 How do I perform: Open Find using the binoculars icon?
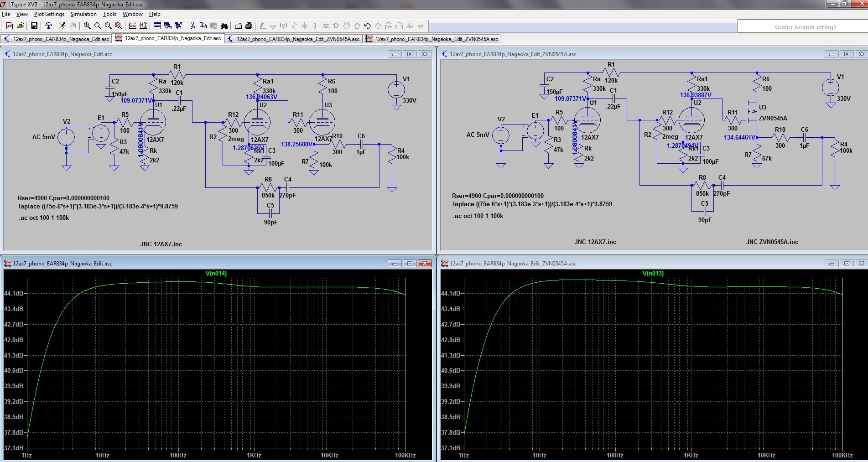point(224,26)
